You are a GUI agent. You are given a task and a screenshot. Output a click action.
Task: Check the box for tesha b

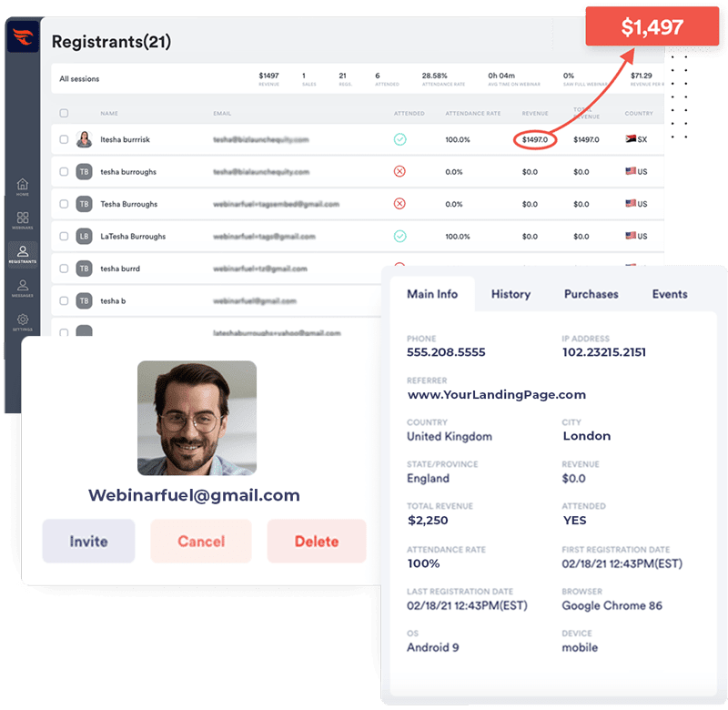tap(64, 301)
